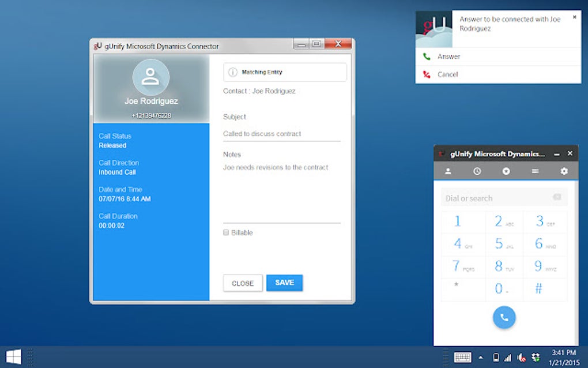This screenshot has width=588, height=368.
Task: Open the contacts tab in dialer
Action: point(448,171)
